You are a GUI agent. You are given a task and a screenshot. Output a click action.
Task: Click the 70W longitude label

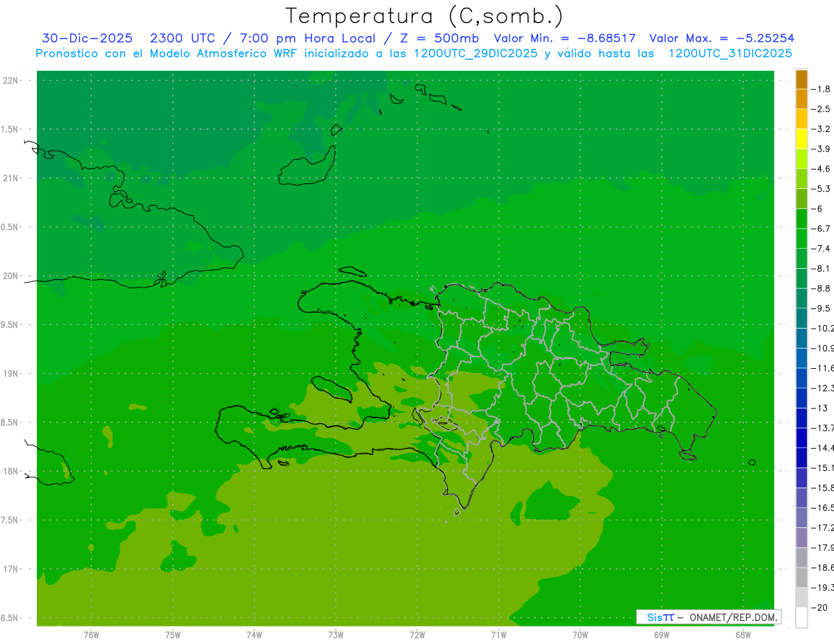click(580, 634)
